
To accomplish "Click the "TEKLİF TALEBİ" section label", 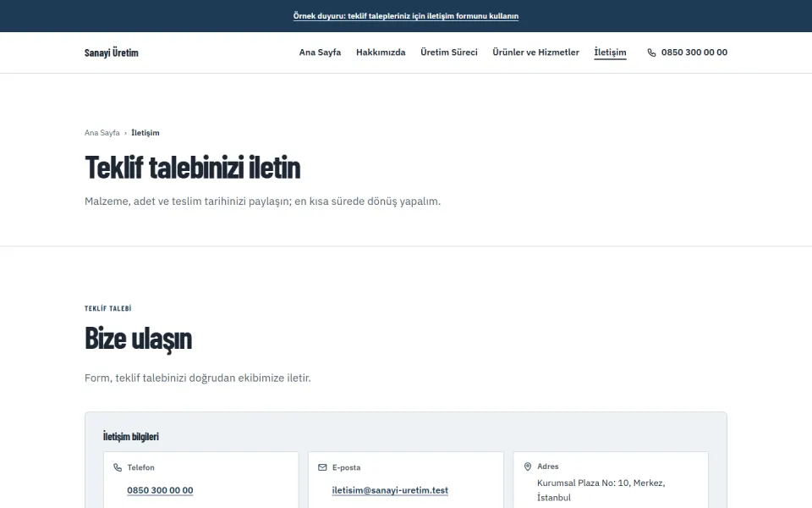I will (107, 308).
